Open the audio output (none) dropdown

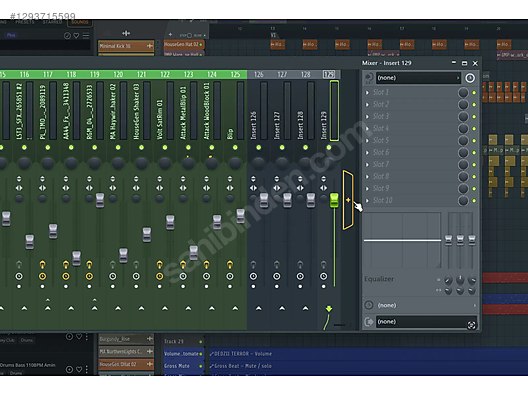[426, 322]
